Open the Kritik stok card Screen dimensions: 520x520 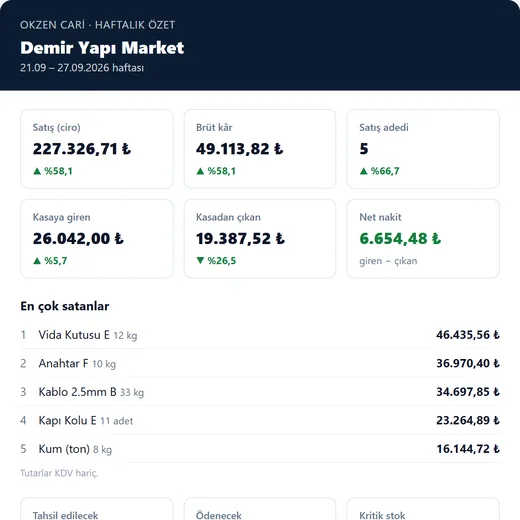click(x=423, y=509)
